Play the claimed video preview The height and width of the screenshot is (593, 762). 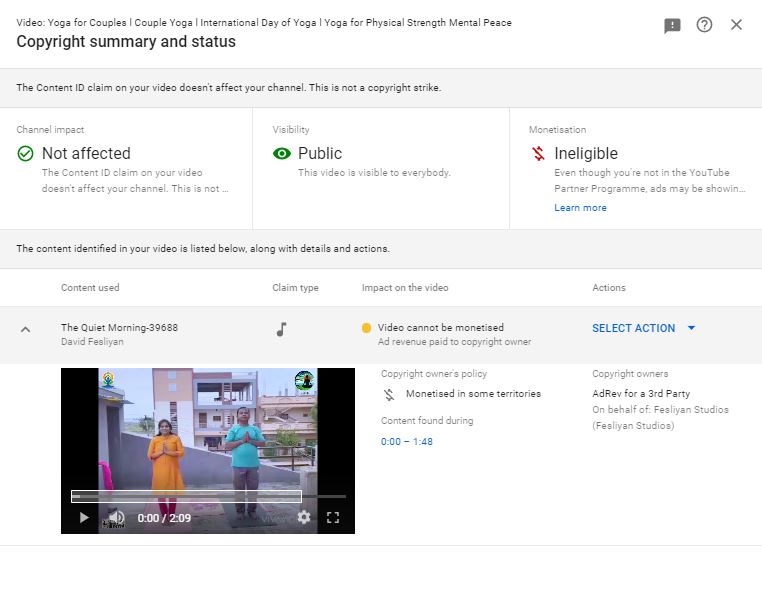click(84, 518)
